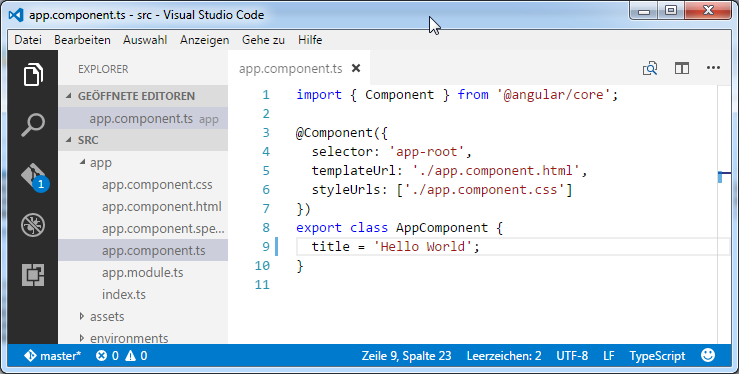Open the Extensions view icon
Viewport: 739px width, 374px height.
tap(33, 275)
